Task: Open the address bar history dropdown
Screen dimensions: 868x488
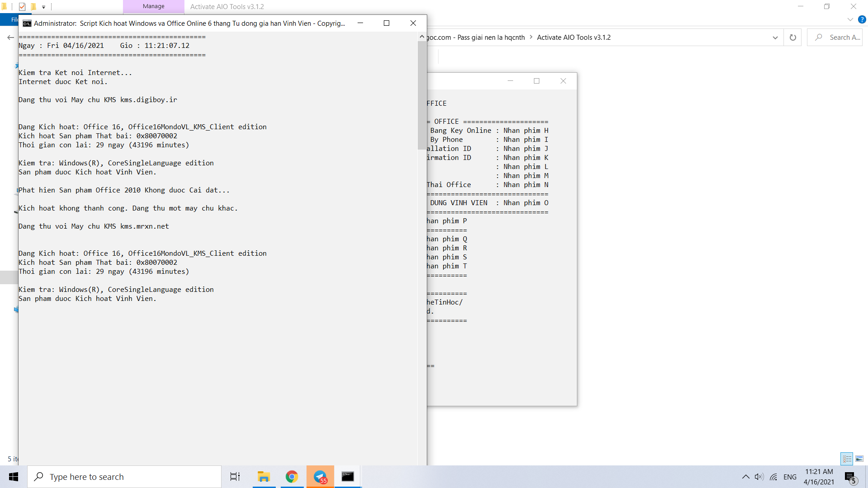Action: [x=775, y=38]
